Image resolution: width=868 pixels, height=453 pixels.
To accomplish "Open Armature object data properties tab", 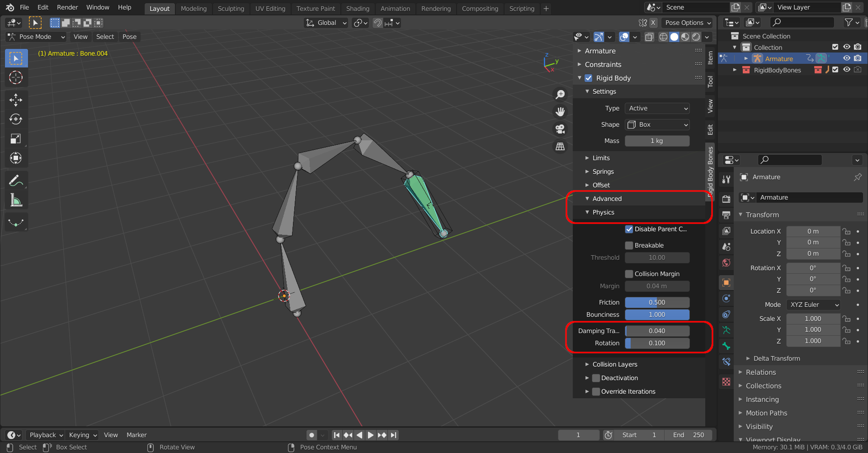I will point(726,330).
